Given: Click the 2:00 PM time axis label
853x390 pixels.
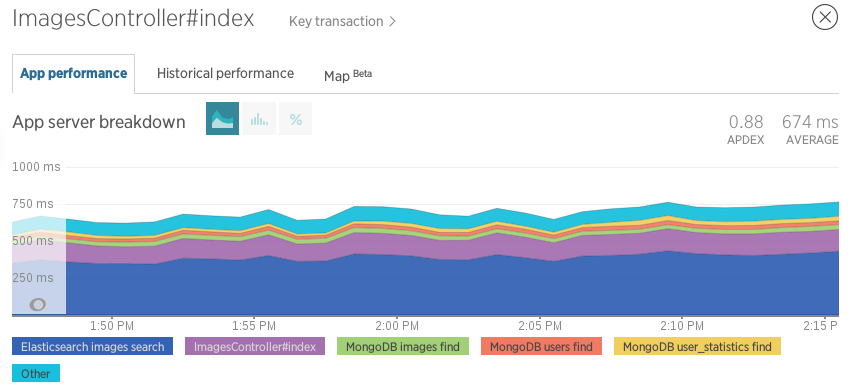Looking at the screenshot, I should [396, 326].
